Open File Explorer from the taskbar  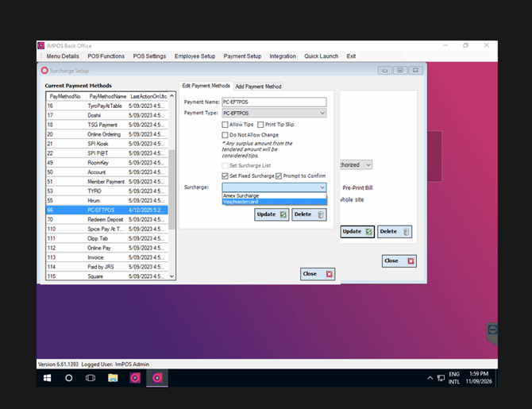113,378
